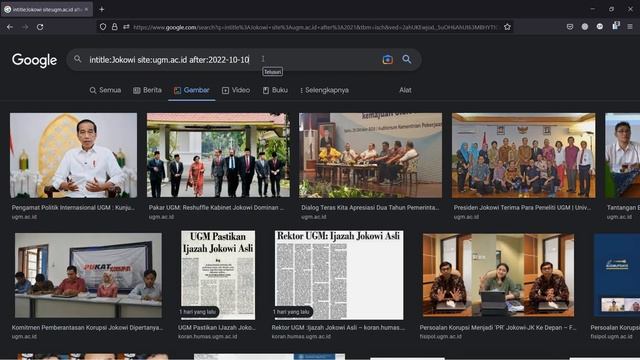640x360 pixels.
Task: Reload the current page
Action: [40, 27]
